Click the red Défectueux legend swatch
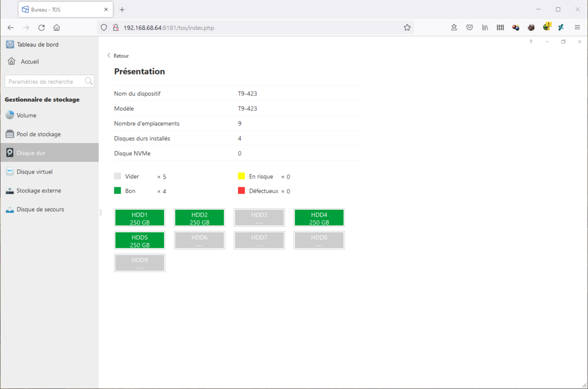588x389 pixels. click(241, 191)
